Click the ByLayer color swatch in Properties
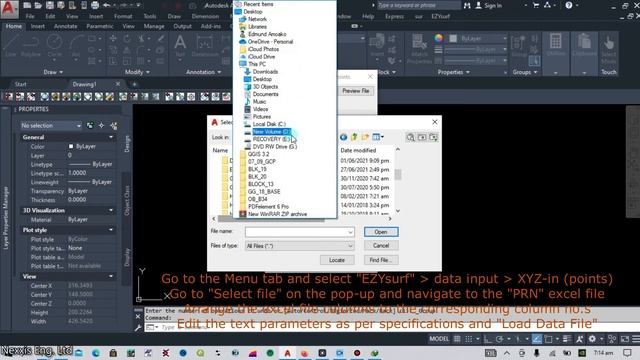 coord(71,146)
